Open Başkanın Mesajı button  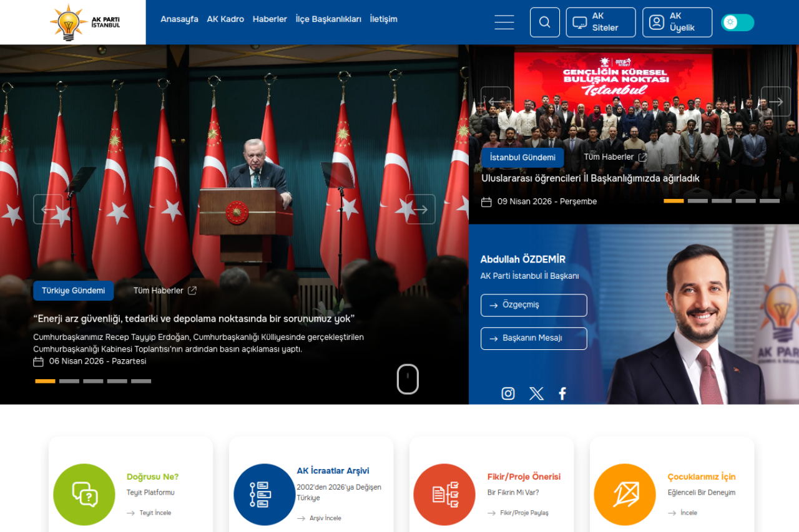(x=534, y=339)
